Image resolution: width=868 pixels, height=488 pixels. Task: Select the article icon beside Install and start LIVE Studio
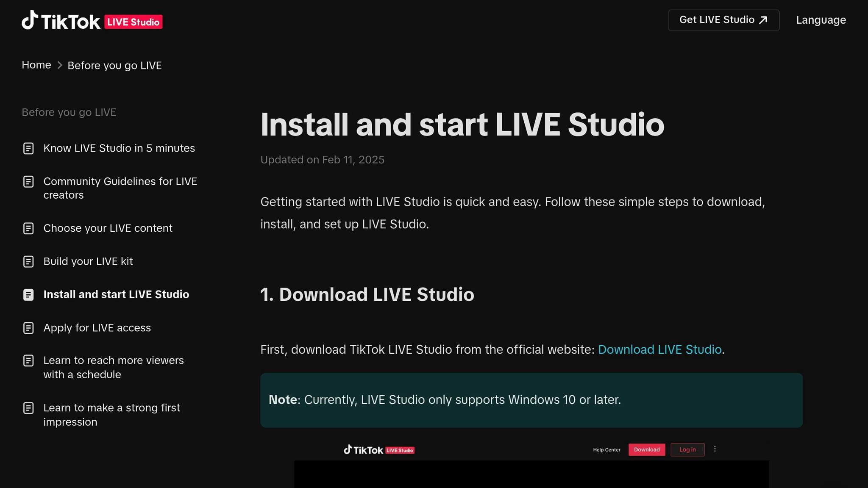pyautogui.click(x=28, y=294)
